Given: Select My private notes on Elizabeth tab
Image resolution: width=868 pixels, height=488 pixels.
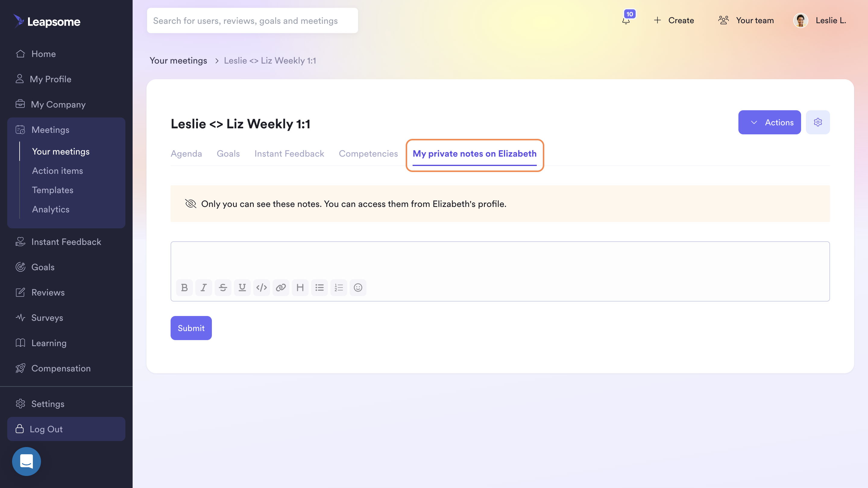Looking at the screenshot, I should click(474, 154).
